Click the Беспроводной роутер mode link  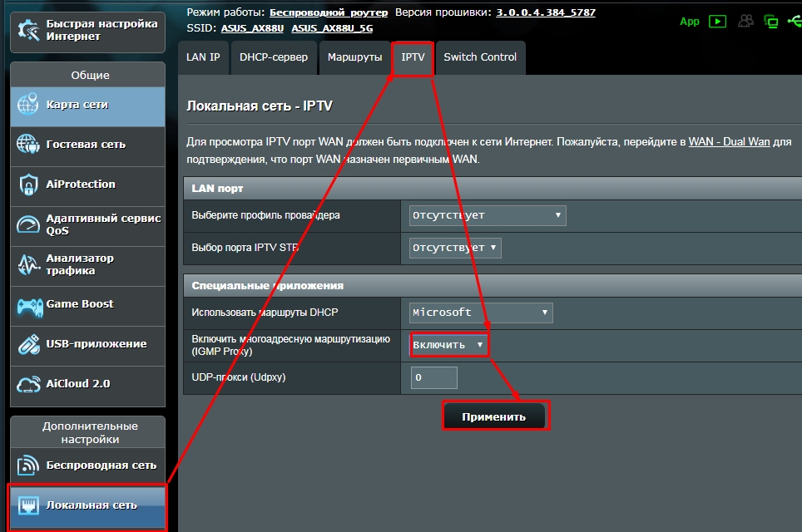pos(329,12)
